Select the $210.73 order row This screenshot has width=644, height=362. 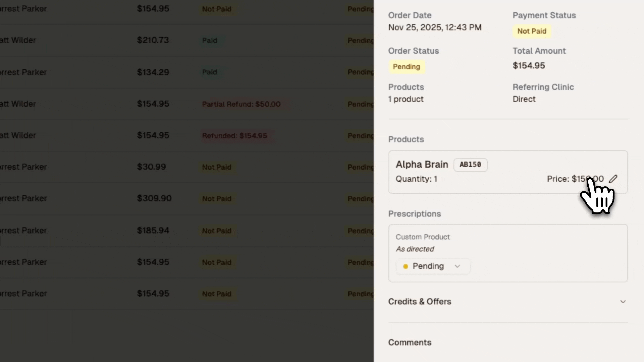[153, 40]
